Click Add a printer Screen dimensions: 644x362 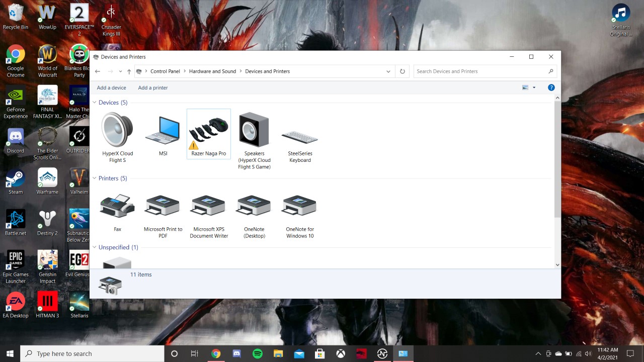click(x=153, y=87)
